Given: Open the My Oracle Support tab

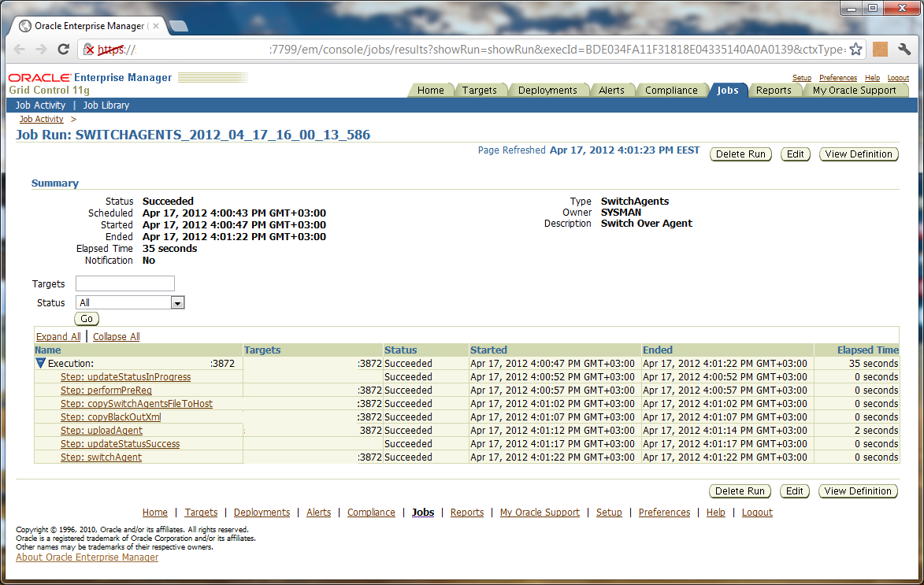Looking at the screenshot, I should 854,90.
